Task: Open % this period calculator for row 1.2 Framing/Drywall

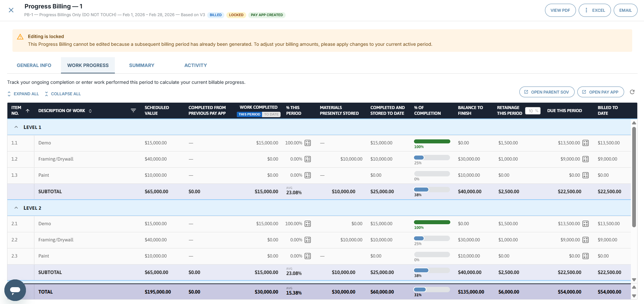Action: (308, 159)
